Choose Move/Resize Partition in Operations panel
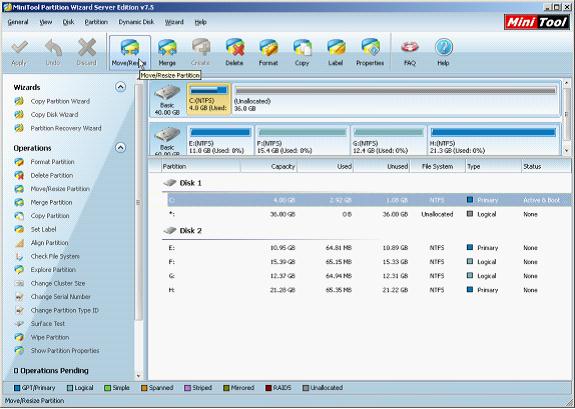Screen dimensions: 575x409 60,189
